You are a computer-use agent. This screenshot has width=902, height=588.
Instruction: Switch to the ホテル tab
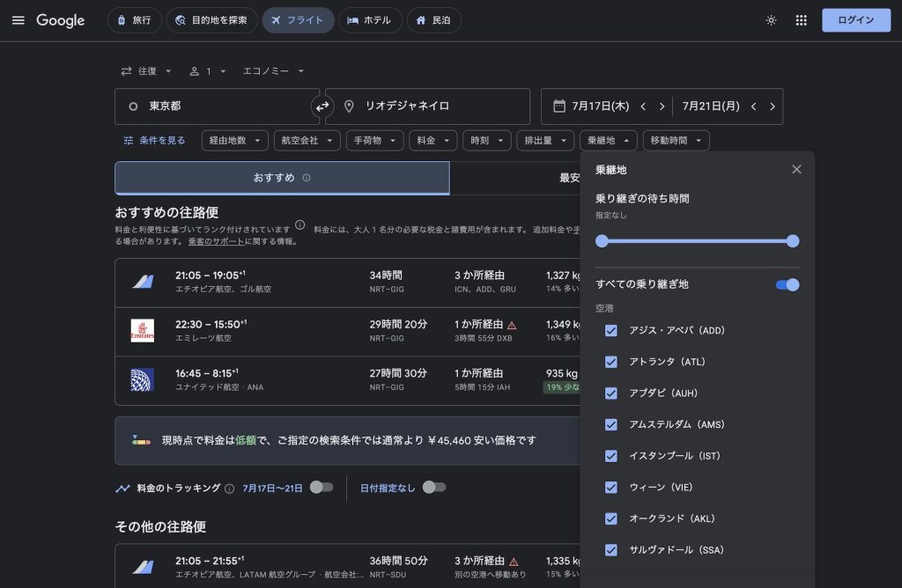pyautogui.click(x=370, y=20)
